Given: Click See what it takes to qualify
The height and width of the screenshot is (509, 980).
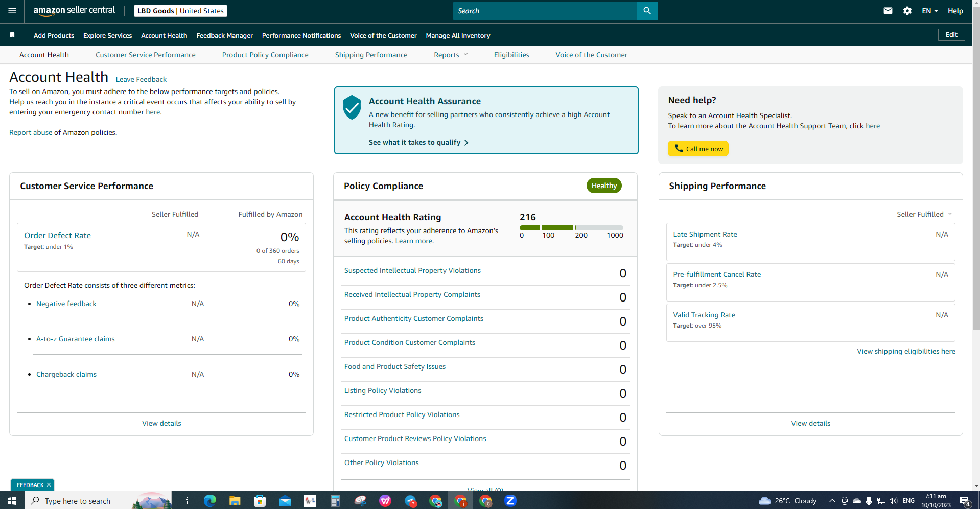Looking at the screenshot, I should (x=418, y=142).
